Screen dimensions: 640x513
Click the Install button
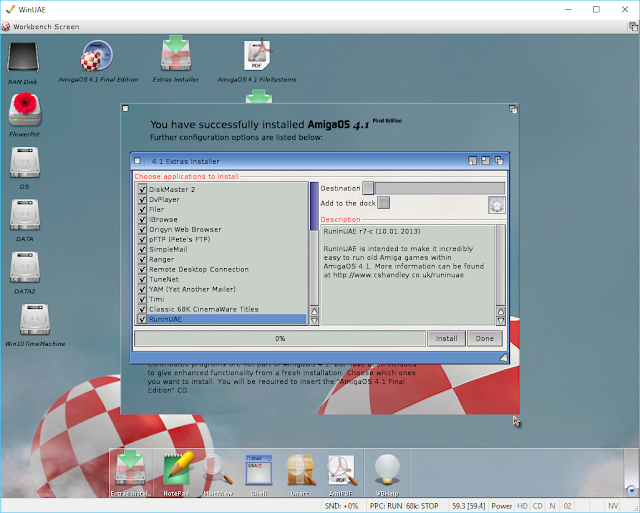pyautogui.click(x=446, y=338)
